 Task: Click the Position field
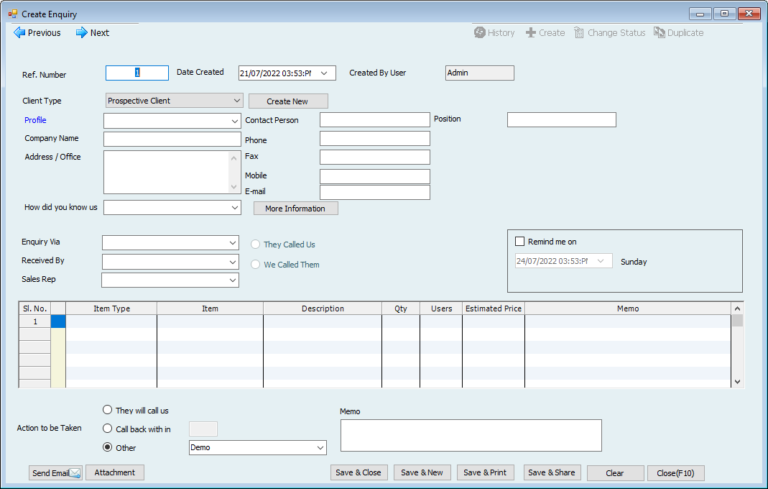coord(562,120)
